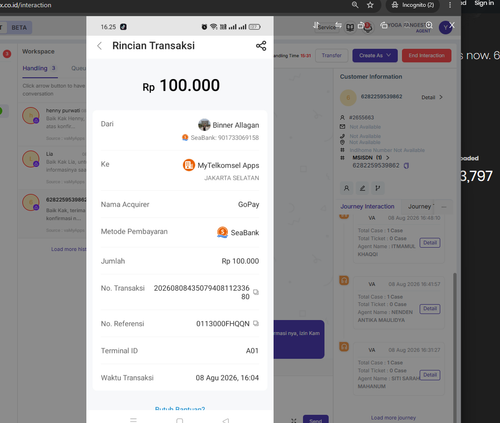Image resolution: width=500 pixels, height=423 pixels.
Task: Tap the SeaBank logo in Metode Pembayaran
Action: pos(222,232)
